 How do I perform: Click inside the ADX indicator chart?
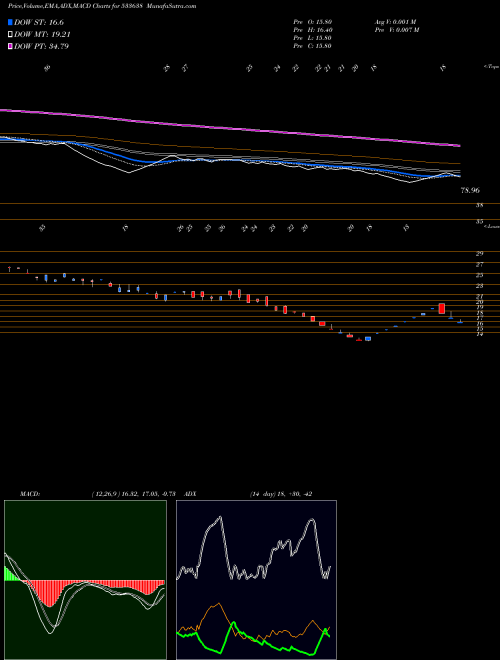[256, 580]
